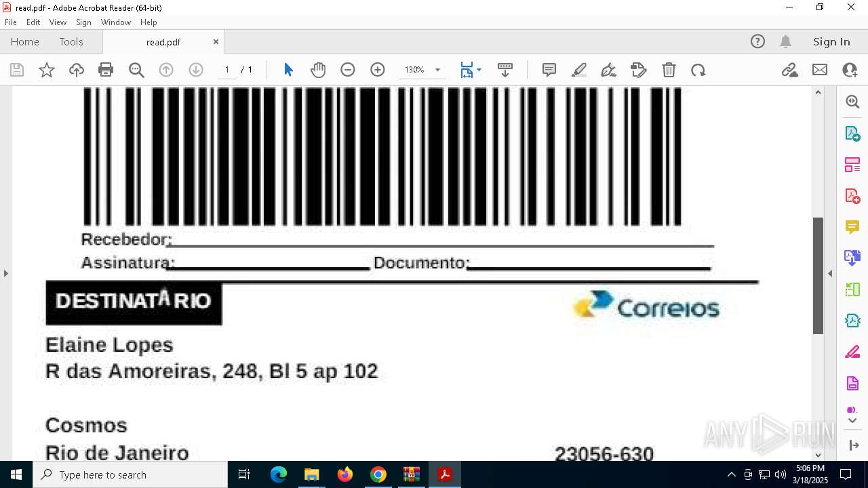Open the Edit menu

[x=33, y=22]
